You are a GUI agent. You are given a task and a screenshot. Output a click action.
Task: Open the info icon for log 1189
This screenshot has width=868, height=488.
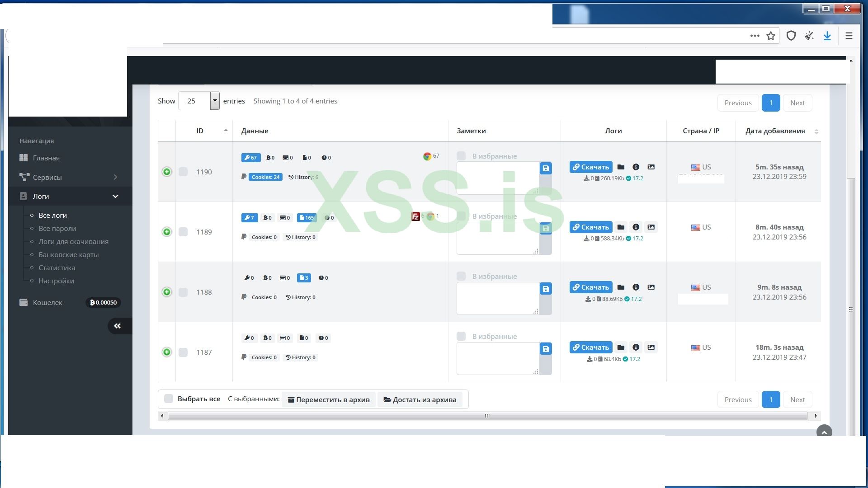[636, 227]
